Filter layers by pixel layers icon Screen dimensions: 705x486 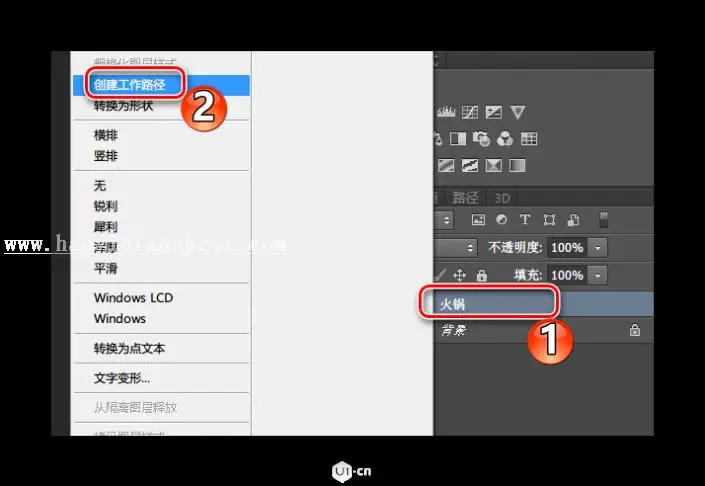point(478,220)
